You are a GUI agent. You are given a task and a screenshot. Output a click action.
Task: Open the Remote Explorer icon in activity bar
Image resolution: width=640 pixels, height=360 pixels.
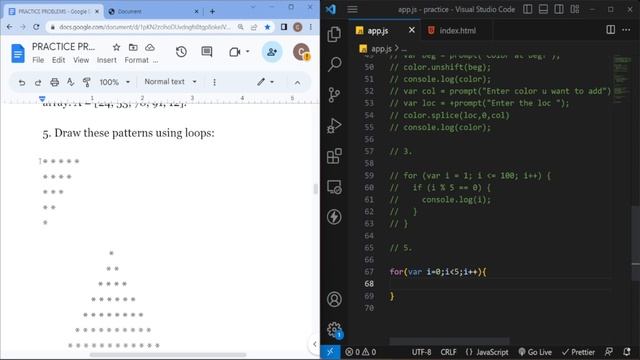[x=334, y=187]
